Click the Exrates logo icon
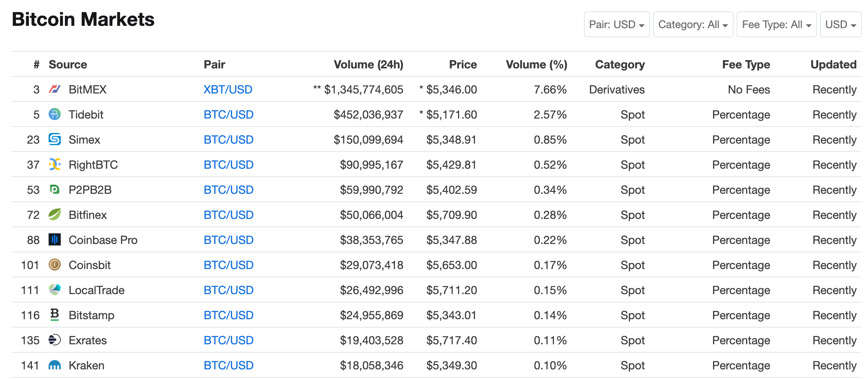This screenshot has width=868, height=380. coord(55,340)
